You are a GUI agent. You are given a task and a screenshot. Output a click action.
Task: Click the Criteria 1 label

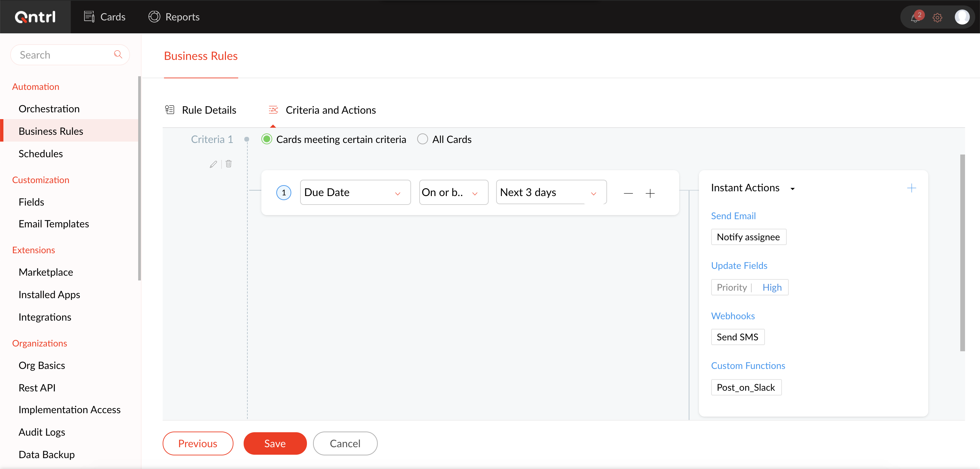tap(212, 139)
